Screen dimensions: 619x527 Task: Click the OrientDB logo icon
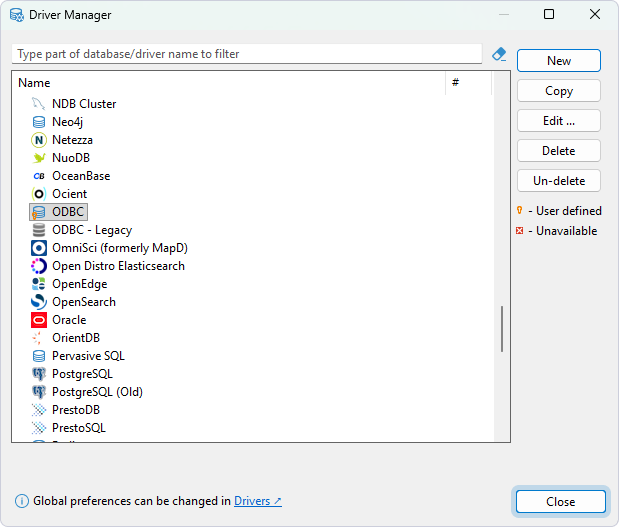(x=39, y=338)
